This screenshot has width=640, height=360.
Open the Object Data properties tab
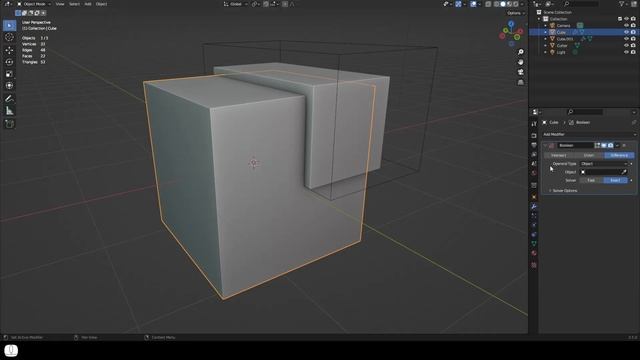[x=534, y=244]
